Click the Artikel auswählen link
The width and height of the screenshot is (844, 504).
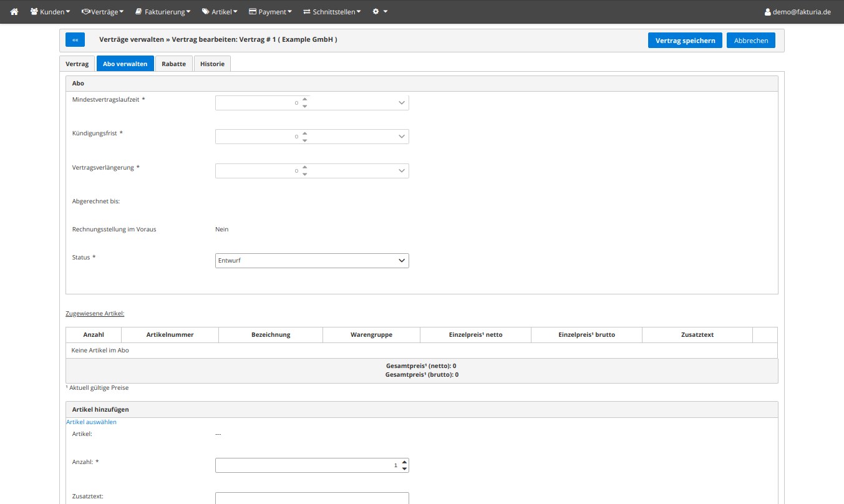pos(92,422)
